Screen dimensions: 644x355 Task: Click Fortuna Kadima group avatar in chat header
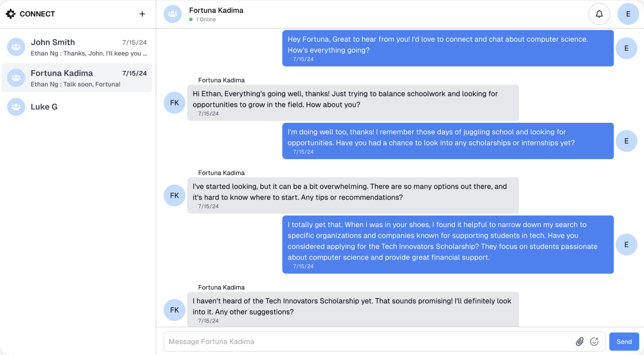(172, 14)
